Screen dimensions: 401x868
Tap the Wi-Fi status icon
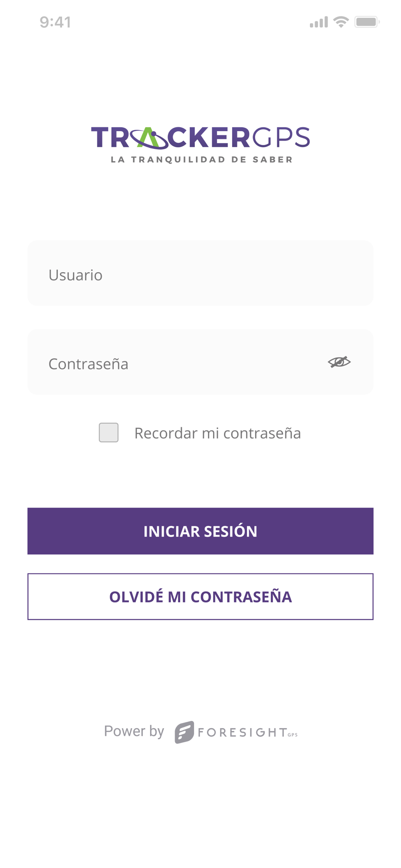pos(341,22)
